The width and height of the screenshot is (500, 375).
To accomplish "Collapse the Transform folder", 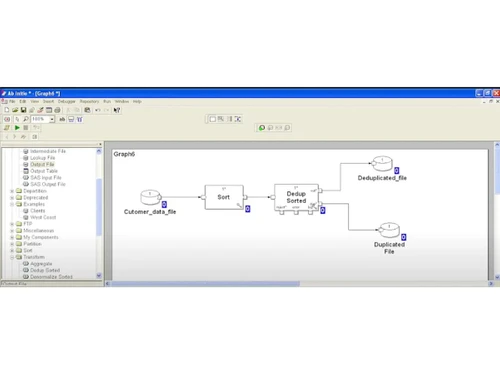I will tap(12, 257).
